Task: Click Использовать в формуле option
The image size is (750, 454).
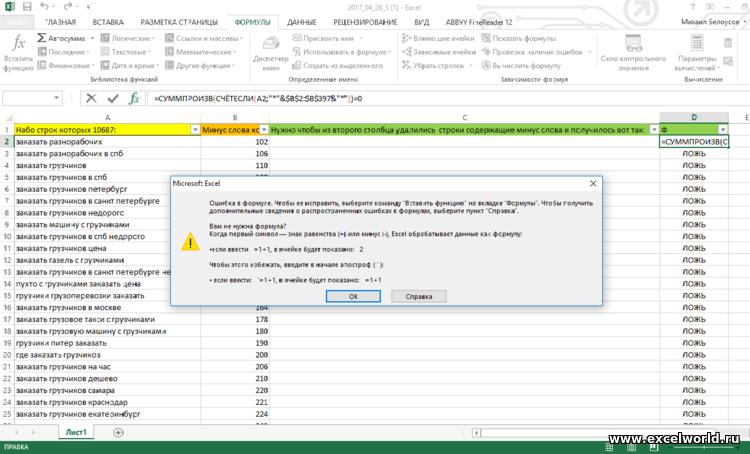Action: point(342,52)
